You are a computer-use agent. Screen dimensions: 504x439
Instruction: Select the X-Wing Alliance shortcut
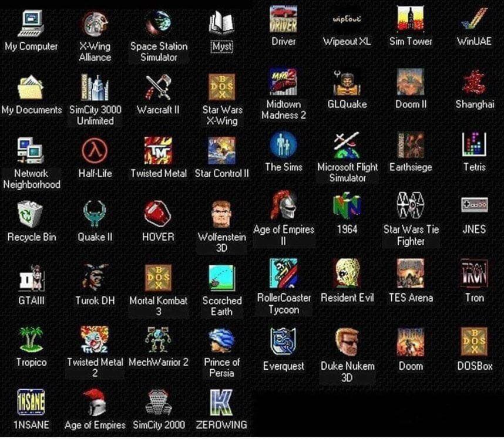coord(95,23)
